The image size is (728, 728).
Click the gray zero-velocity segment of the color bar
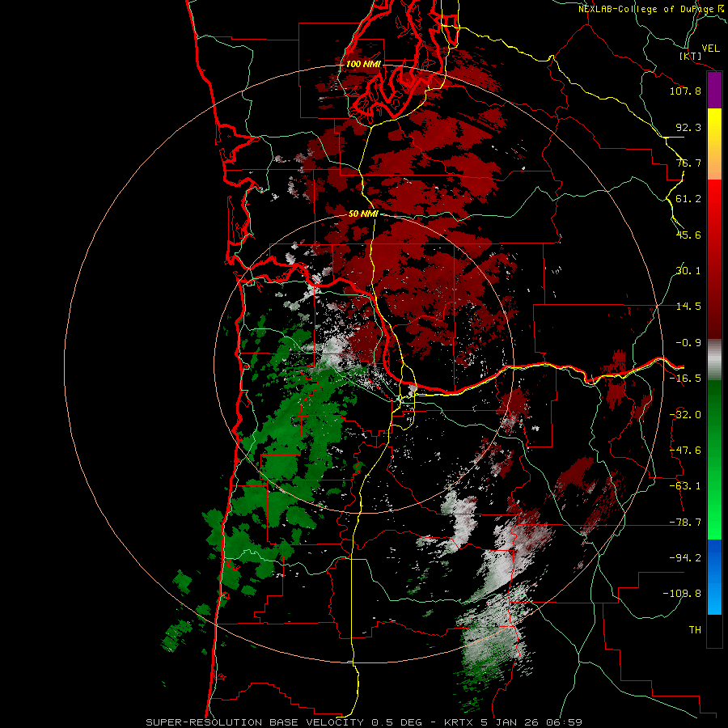714,360
